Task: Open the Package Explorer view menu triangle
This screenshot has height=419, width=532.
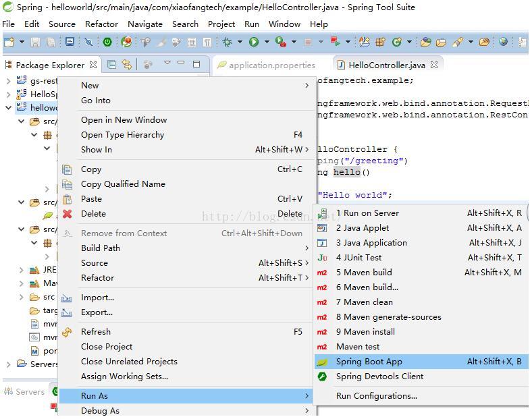Action: tap(167, 63)
